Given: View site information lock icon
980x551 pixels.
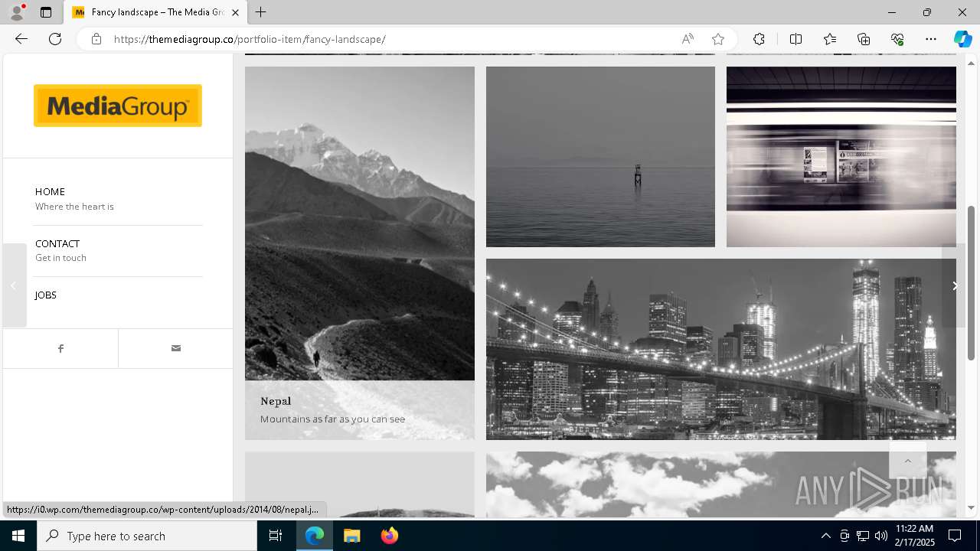Looking at the screenshot, I should 96,39.
